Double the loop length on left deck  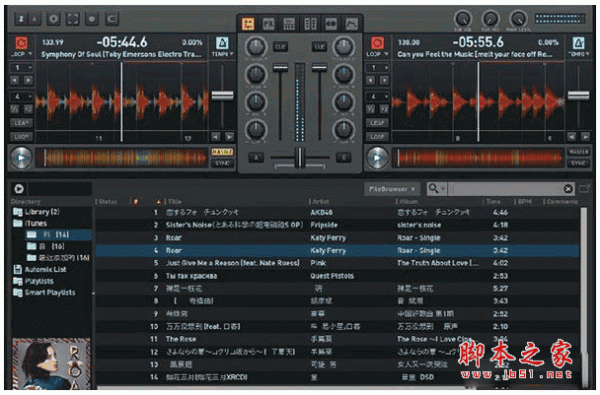tap(28, 109)
